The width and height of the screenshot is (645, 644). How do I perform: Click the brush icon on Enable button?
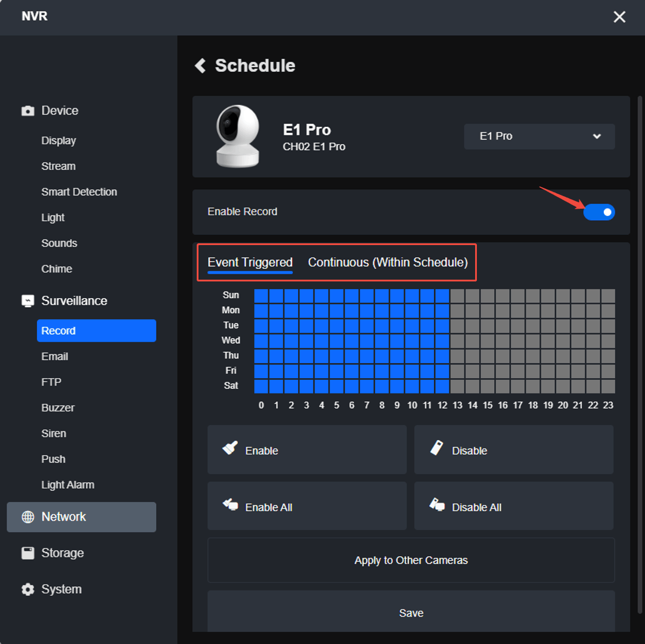point(230,448)
